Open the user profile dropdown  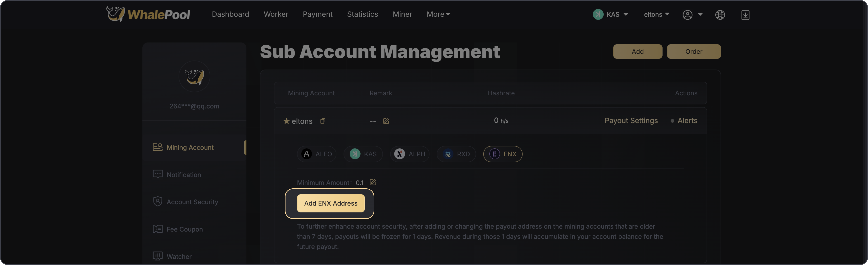pyautogui.click(x=692, y=14)
